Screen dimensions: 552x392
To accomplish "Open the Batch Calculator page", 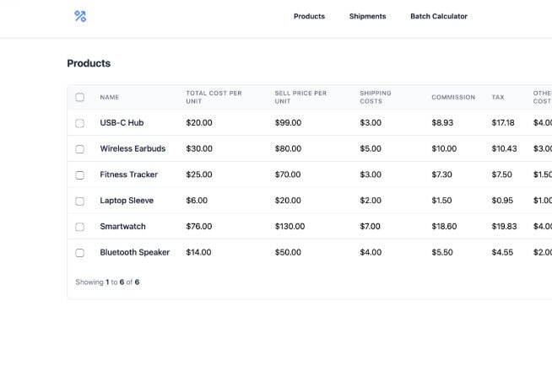I will (x=438, y=16).
